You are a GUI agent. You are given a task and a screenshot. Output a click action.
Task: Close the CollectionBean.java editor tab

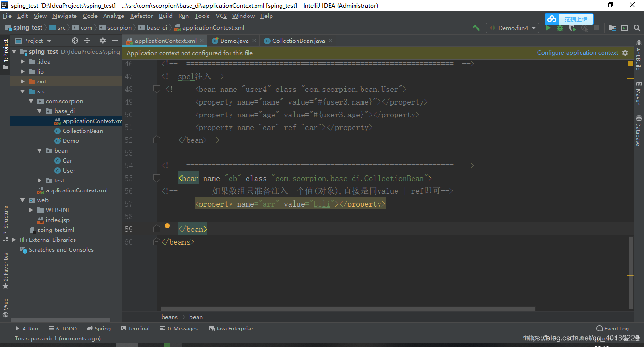(x=330, y=41)
